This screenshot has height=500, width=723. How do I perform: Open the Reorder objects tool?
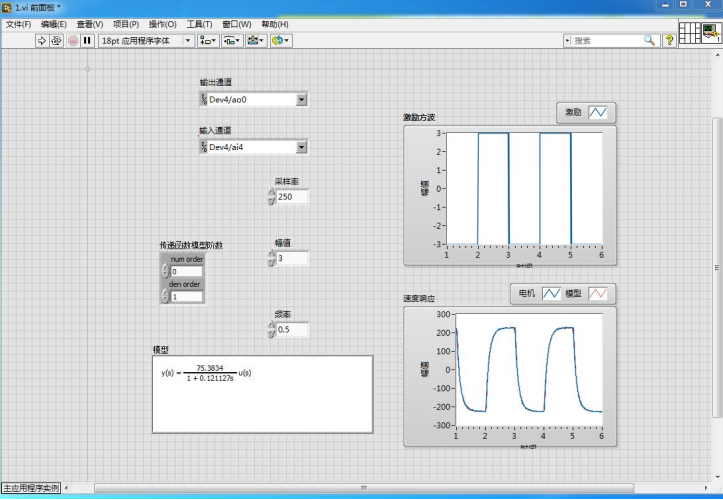pyautogui.click(x=279, y=41)
